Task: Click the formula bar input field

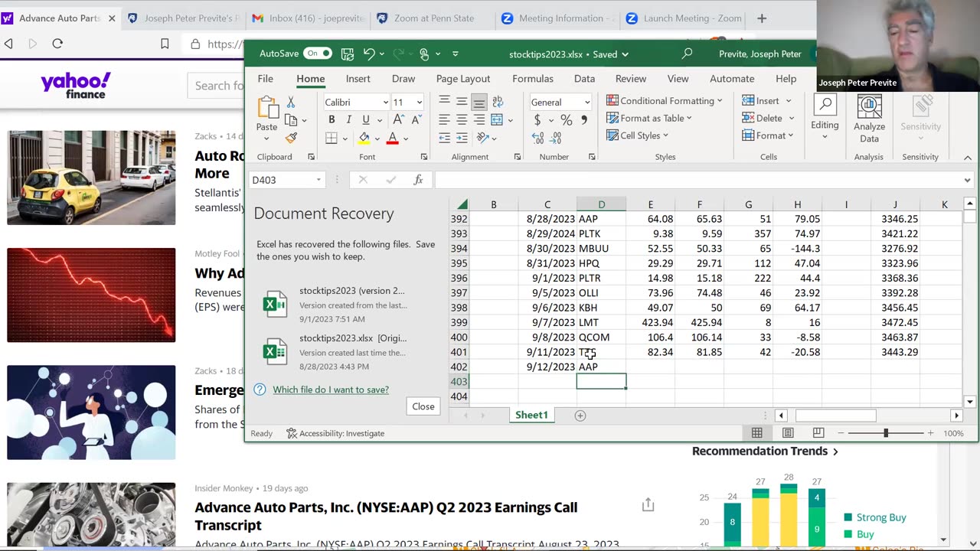Action: [697, 180]
